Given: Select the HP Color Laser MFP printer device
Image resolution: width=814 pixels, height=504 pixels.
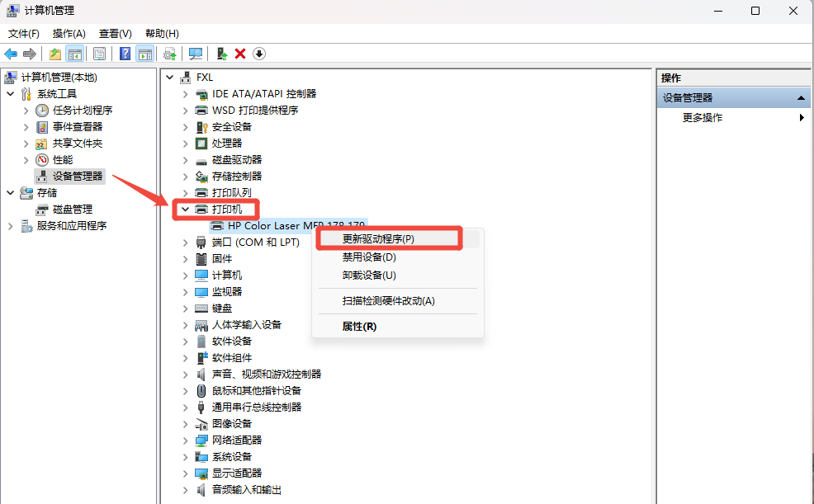Looking at the screenshot, I should coord(296,225).
